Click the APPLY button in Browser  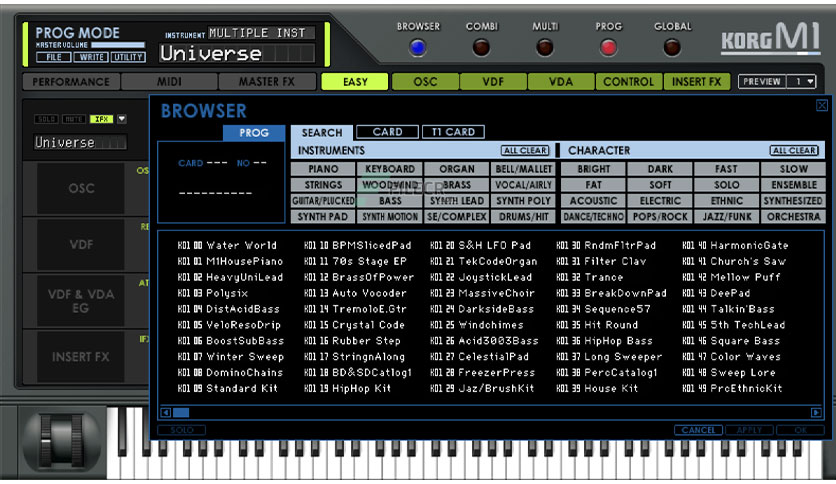[749, 430]
